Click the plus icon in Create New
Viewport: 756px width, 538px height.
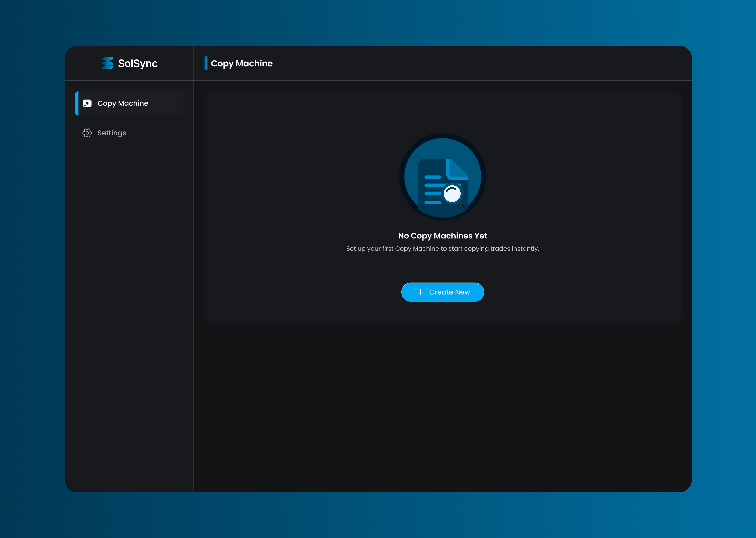coord(420,292)
